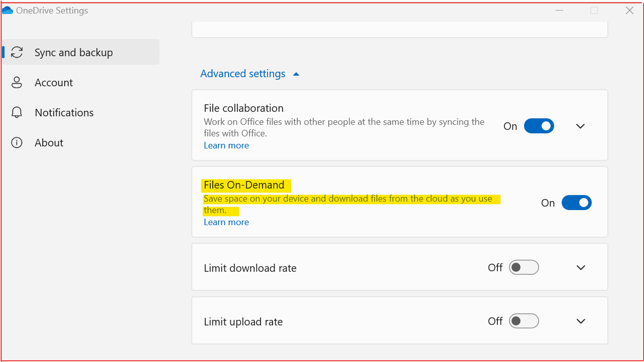
Task: Select the Notifications sidebar entry
Action: [64, 112]
